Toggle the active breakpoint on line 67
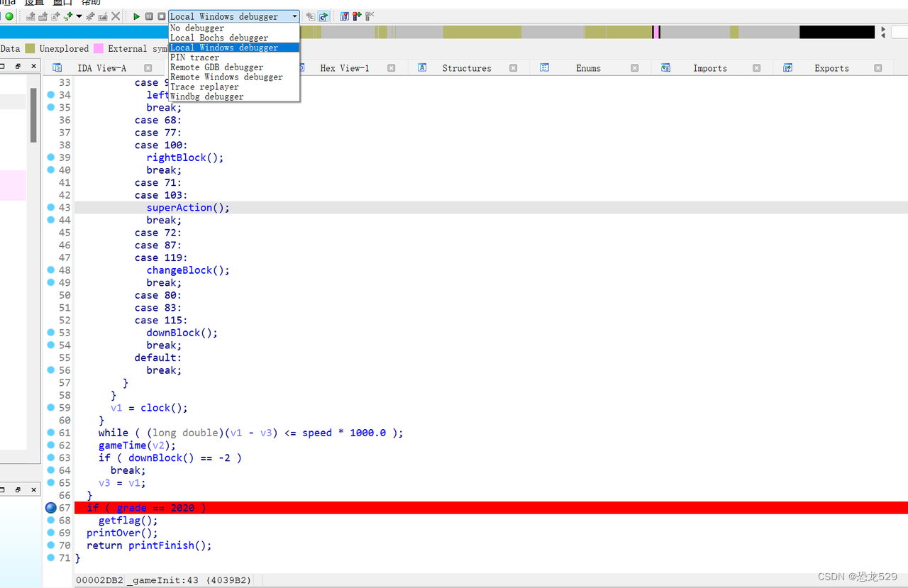This screenshot has height=588, width=908. click(50, 508)
